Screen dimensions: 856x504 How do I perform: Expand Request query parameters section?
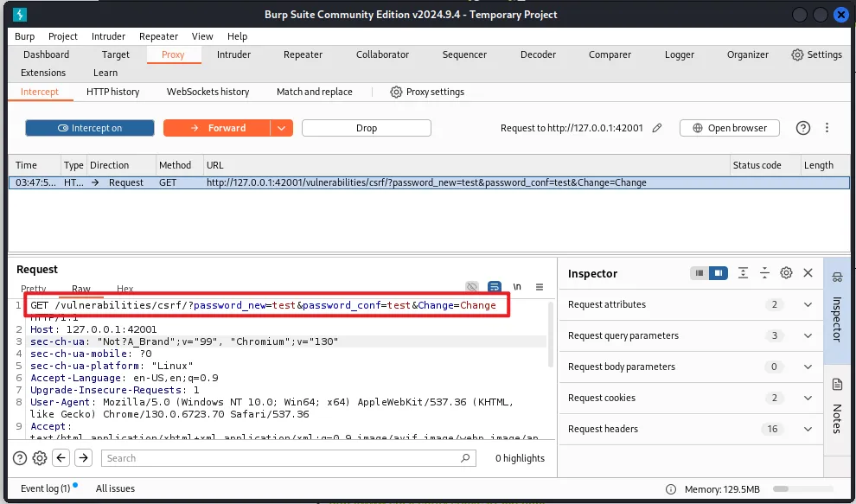pyautogui.click(x=808, y=335)
